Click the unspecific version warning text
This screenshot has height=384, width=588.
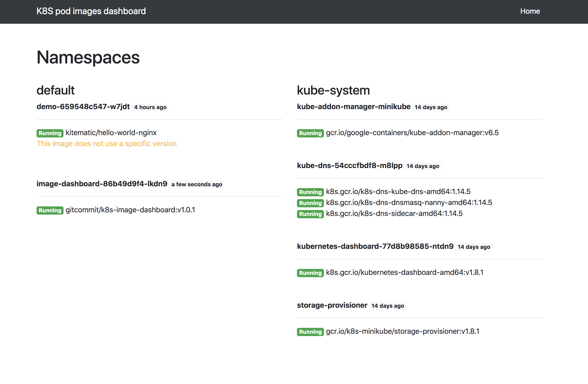coord(106,143)
